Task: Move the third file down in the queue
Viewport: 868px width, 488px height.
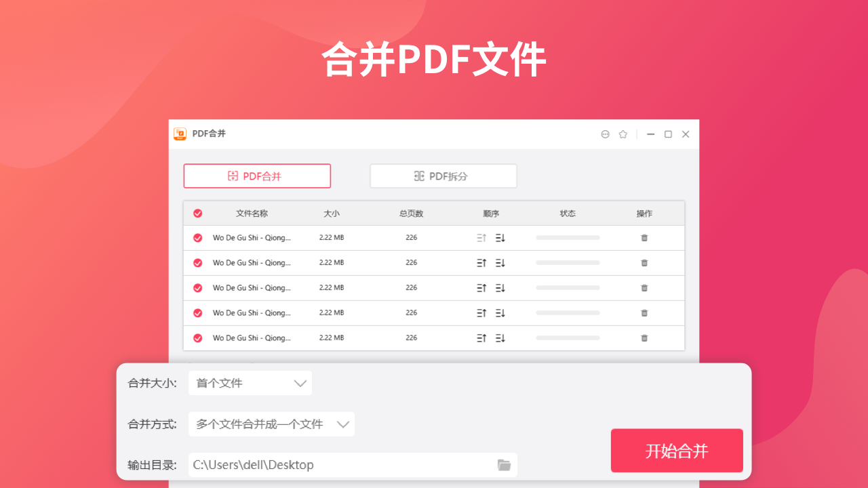Action: pos(500,287)
